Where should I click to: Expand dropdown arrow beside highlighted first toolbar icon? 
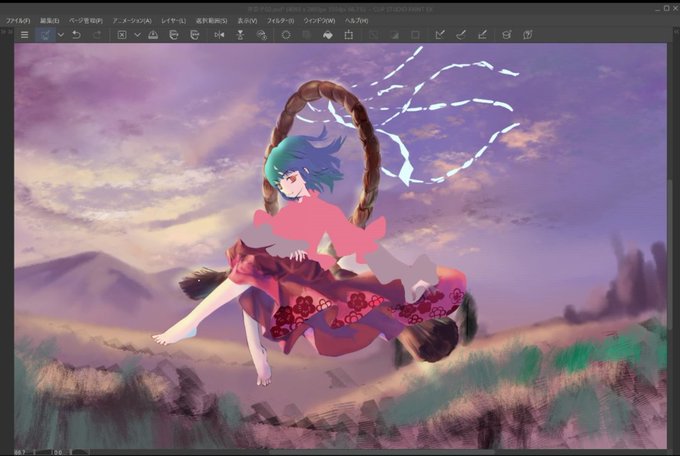(61, 35)
